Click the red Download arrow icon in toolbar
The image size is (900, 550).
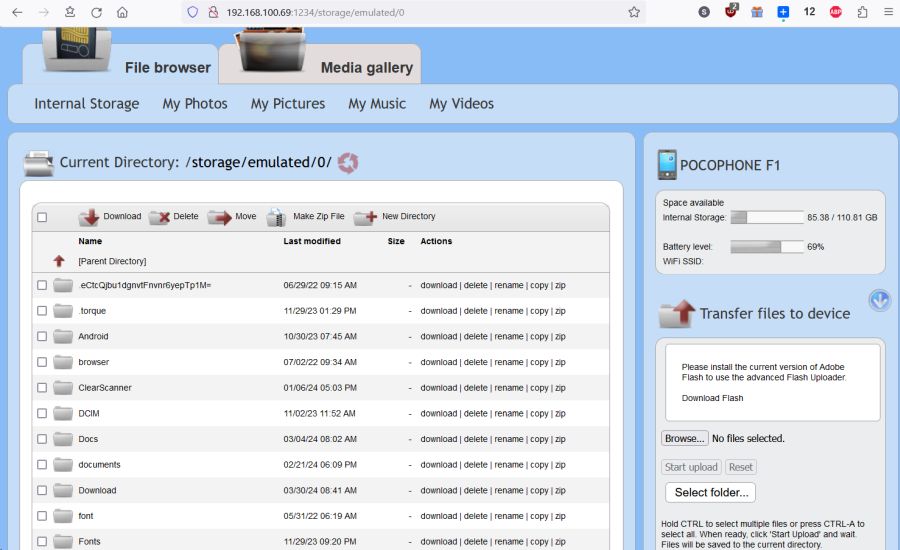pos(89,218)
